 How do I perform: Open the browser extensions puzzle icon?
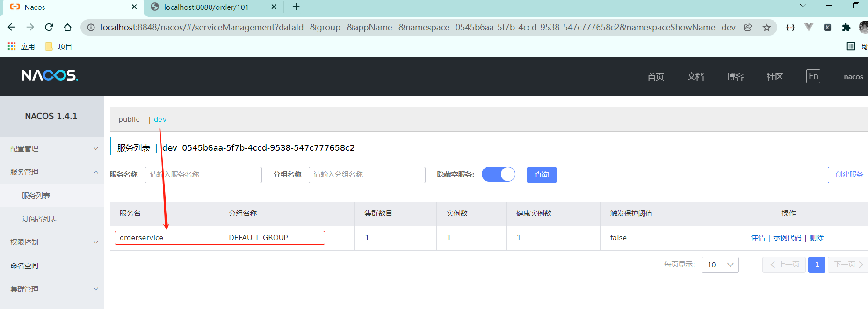pos(846,27)
